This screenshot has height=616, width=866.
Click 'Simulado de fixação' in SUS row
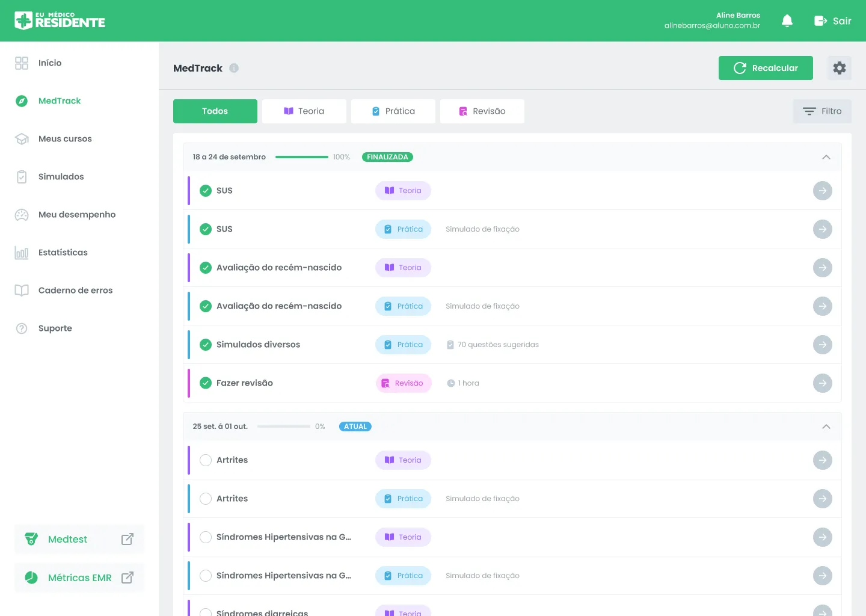(482, 229)
